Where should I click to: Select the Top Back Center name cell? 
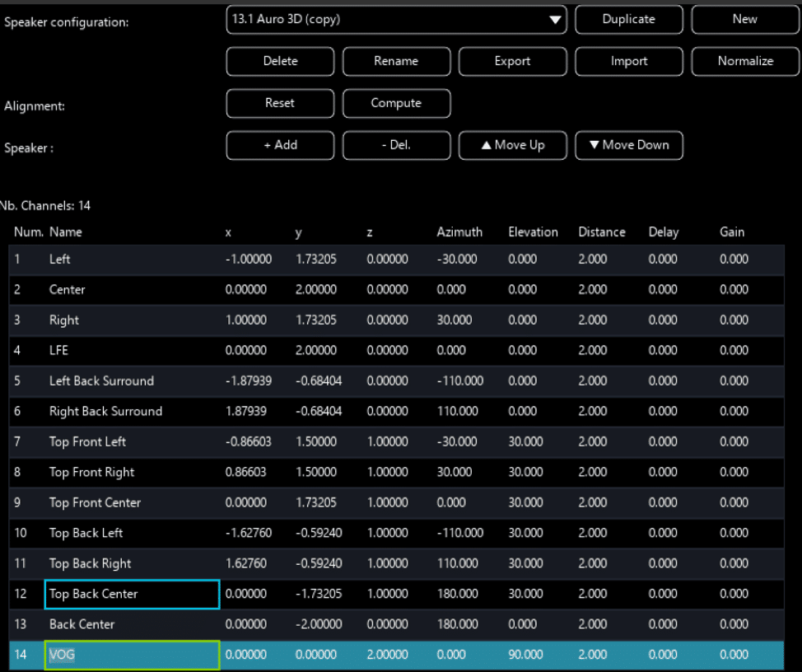point(132,594)
